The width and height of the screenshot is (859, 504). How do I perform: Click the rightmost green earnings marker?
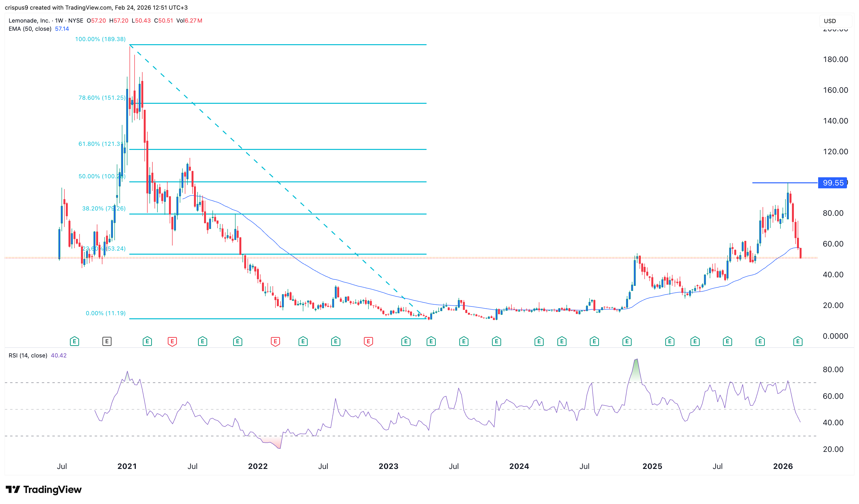[798, 341]
